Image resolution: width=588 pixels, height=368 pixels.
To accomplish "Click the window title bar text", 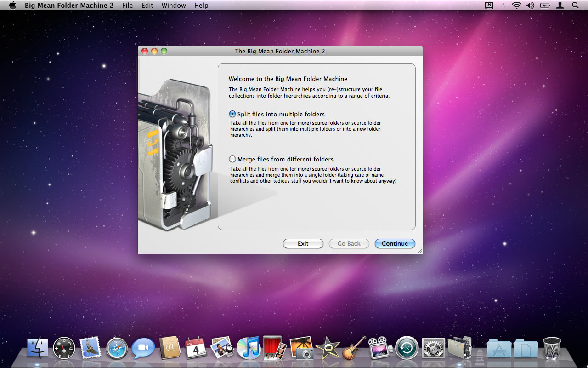I will (x=280, y=51).
